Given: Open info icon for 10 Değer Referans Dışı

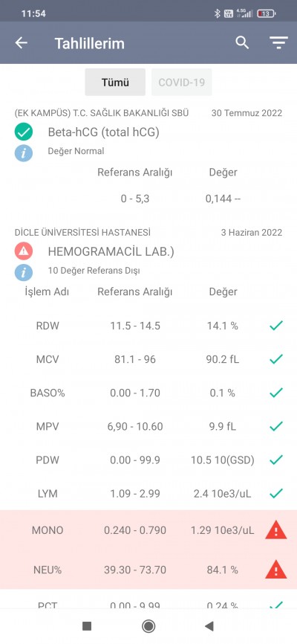Looking at the screenshot, I should point(24,272).
